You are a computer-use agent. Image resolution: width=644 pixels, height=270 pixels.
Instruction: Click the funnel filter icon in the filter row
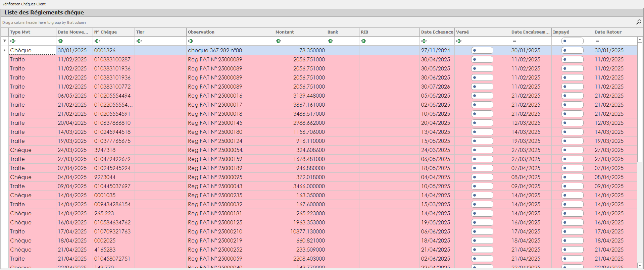click(5, 41)
